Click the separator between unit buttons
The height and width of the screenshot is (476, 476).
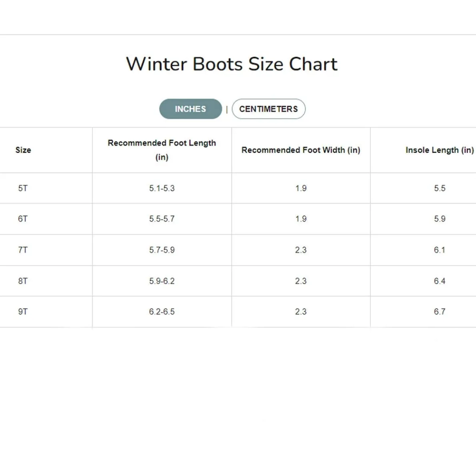(226, 108)
